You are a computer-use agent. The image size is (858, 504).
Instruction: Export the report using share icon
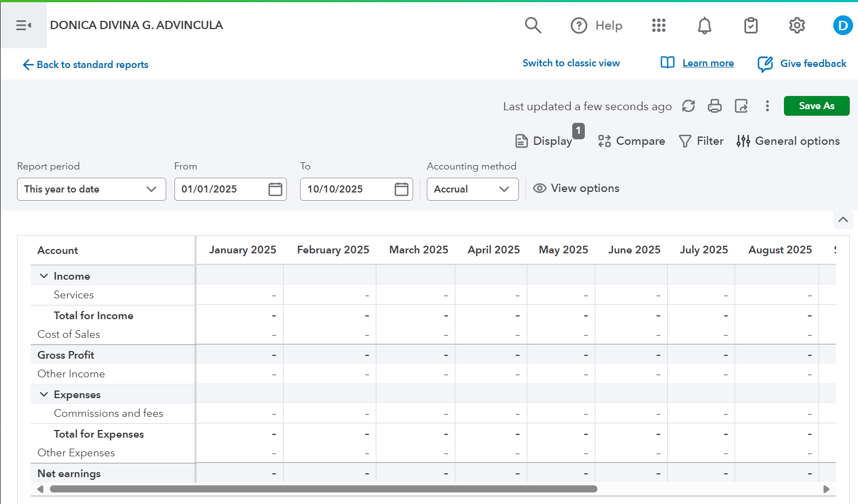click(x=741, y=106)
